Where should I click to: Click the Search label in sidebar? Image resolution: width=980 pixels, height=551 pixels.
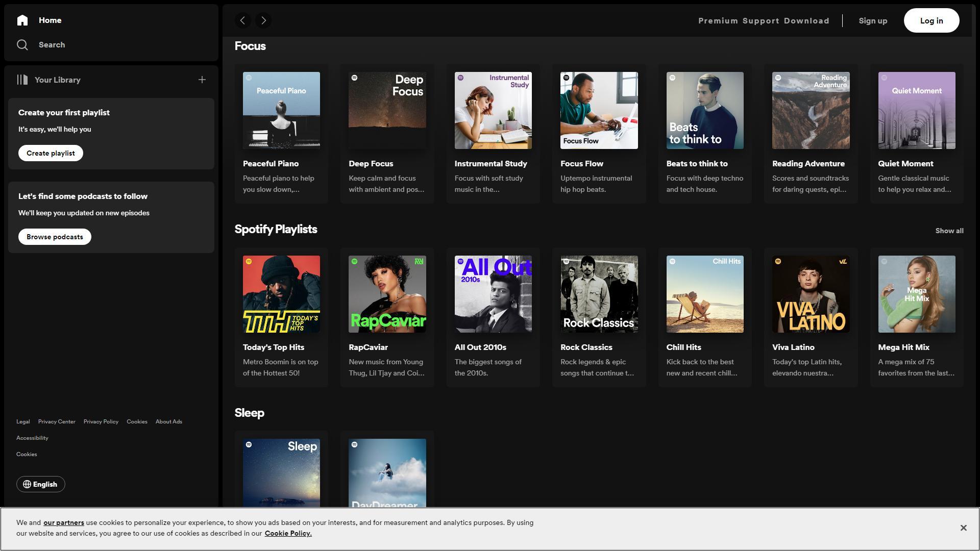point(52,45)
